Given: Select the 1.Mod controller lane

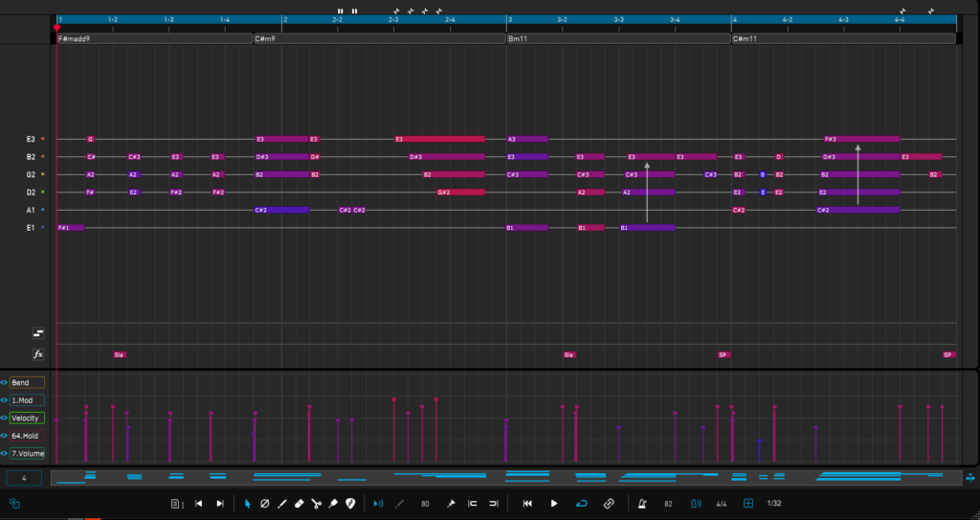Looking at the screenshot, I should [27, 400].
